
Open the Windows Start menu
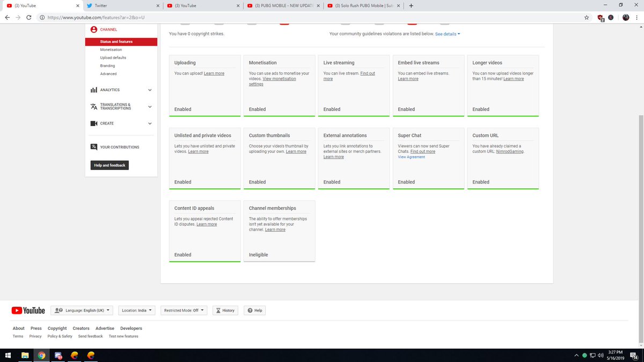tap(8, 355)
